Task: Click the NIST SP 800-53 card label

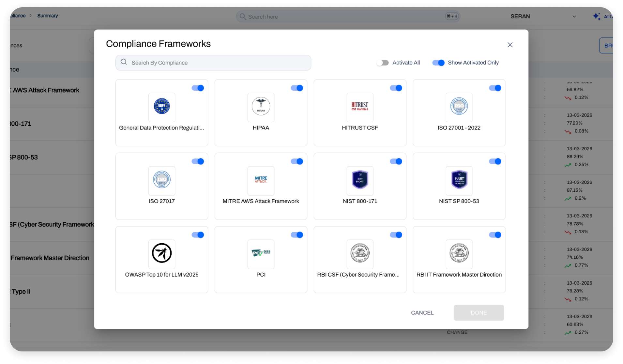Action: click(459, 201)
